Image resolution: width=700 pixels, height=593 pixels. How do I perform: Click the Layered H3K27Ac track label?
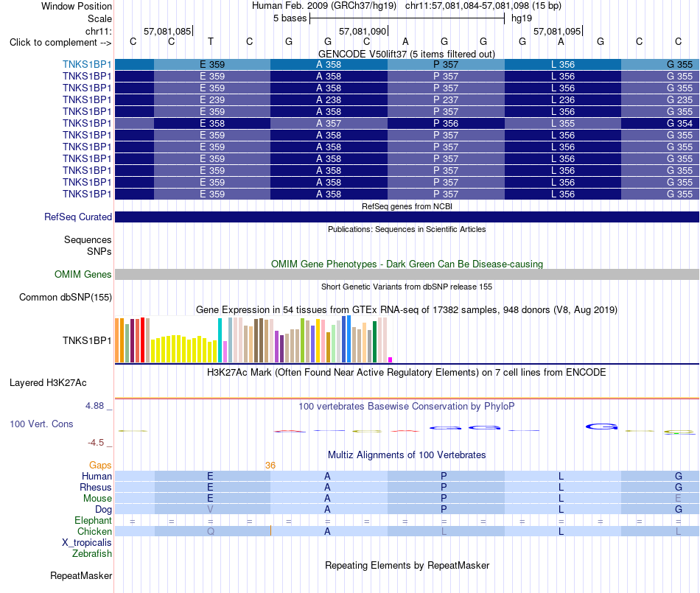pos(48,383)
